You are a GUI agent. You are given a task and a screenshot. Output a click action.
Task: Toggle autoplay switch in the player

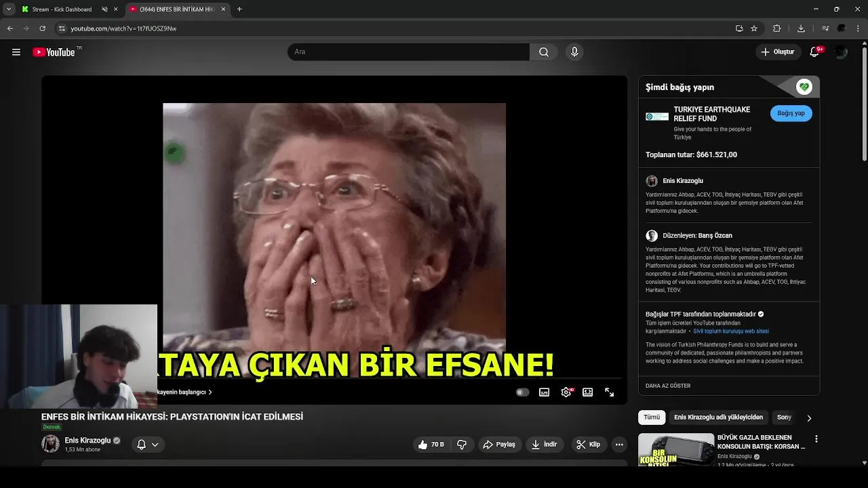click(522, 392)
